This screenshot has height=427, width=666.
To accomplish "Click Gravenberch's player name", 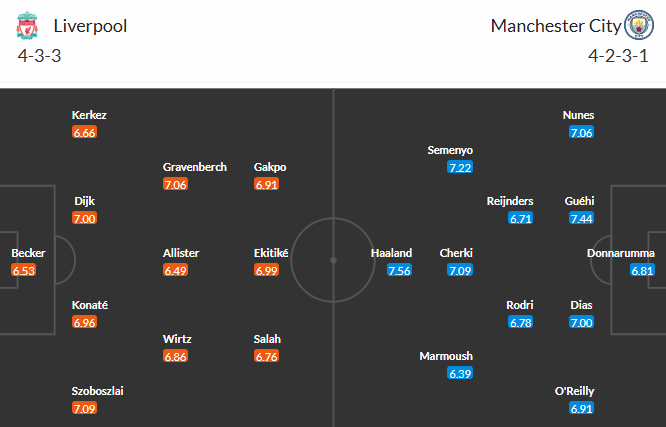I will coord(195,167).
